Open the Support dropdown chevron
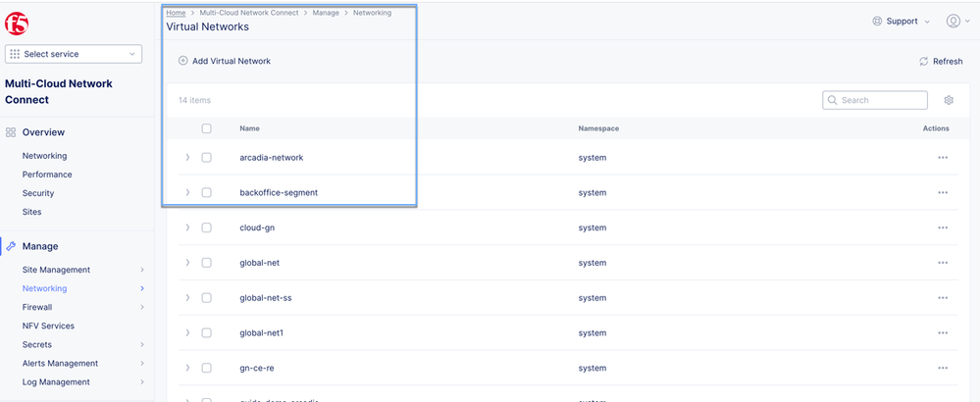 tap(927, 22)
